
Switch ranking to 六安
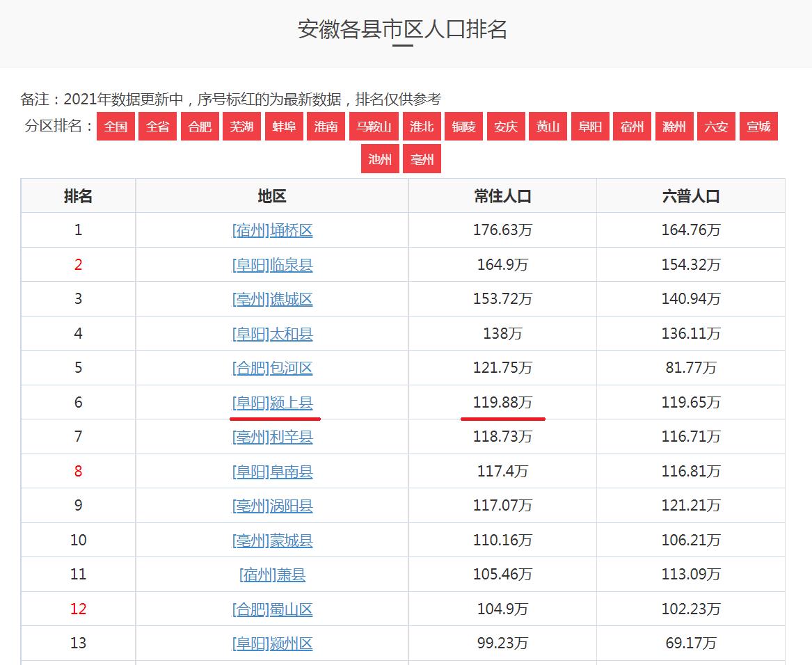[x=716, y=127]
